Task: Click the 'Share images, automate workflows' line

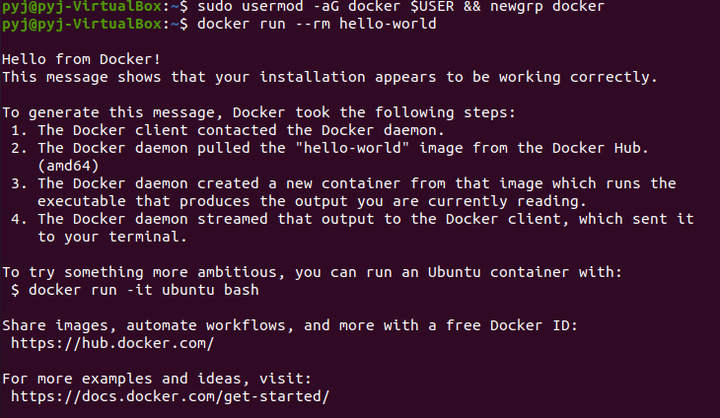Action: coord(290,326)
